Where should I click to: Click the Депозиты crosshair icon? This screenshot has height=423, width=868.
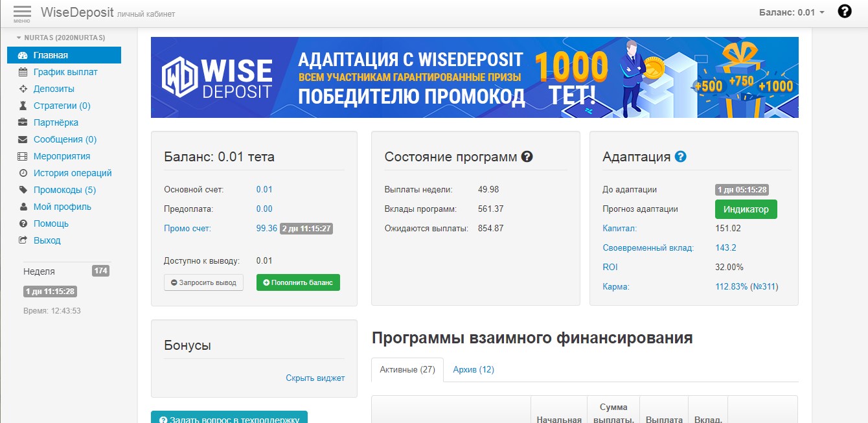click(23, 89)
